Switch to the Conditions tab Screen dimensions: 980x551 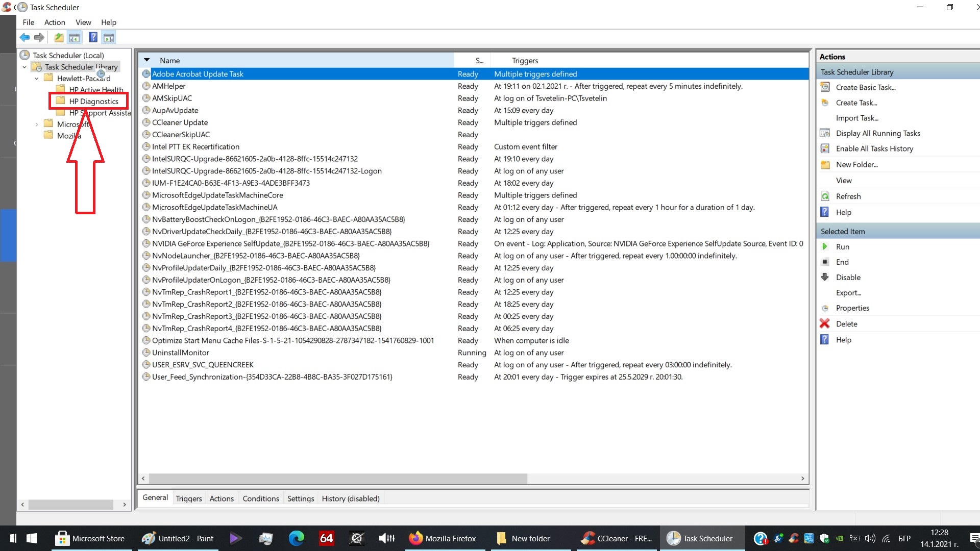[x=261, y=498]
